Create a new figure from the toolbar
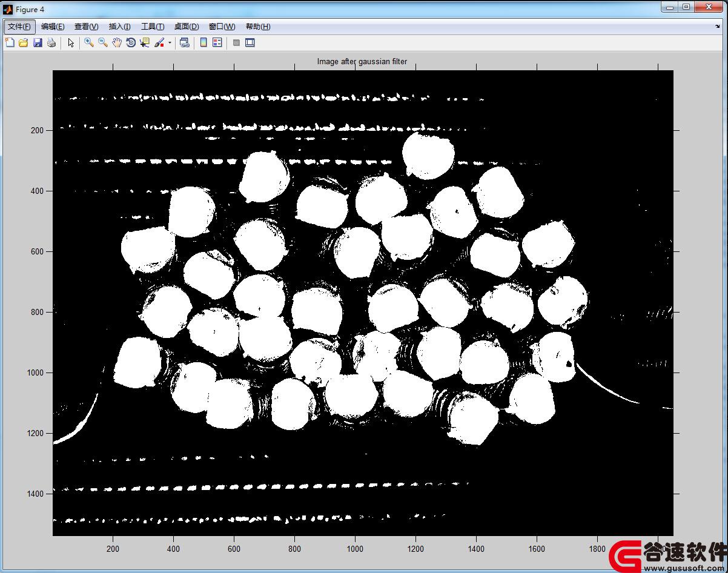728x573 pixels. coord(10,42)
